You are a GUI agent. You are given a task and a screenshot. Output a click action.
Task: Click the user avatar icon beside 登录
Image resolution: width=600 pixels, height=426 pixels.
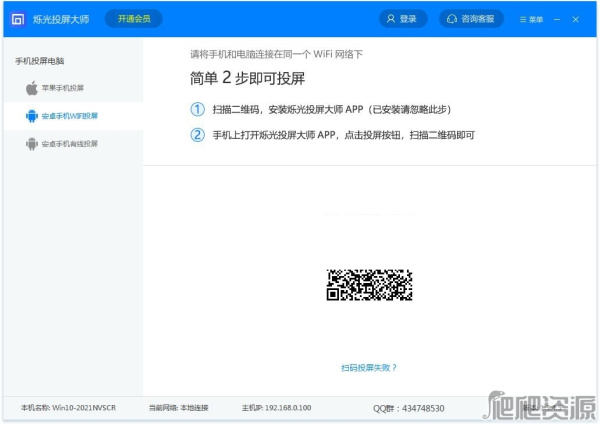point(391,19)
